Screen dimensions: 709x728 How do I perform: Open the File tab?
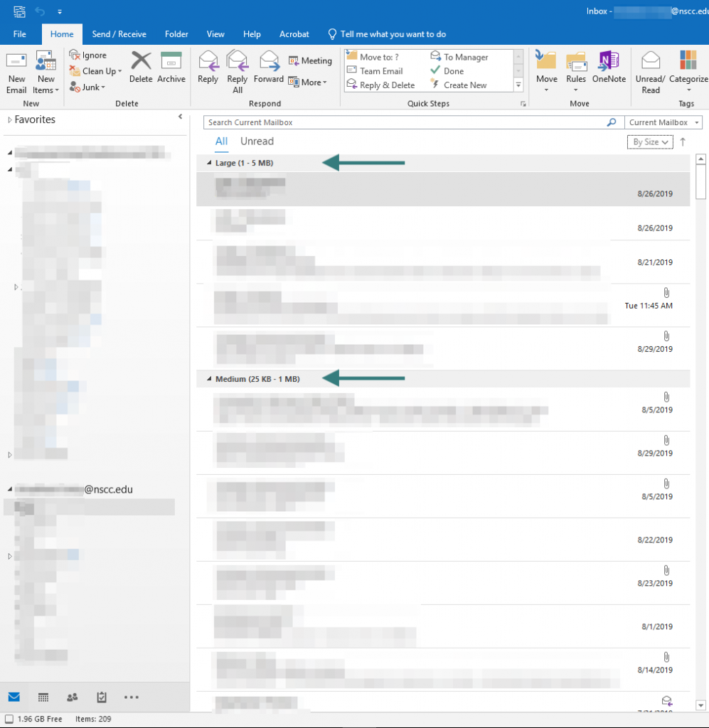click(x=19, y=34)
